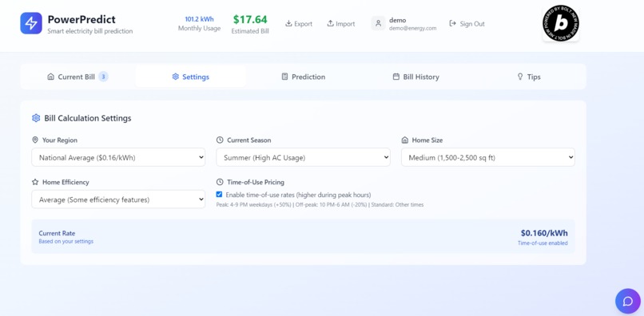Open the Home Size dropdown
Screen dimensions: 644x316
pos(488,157)
